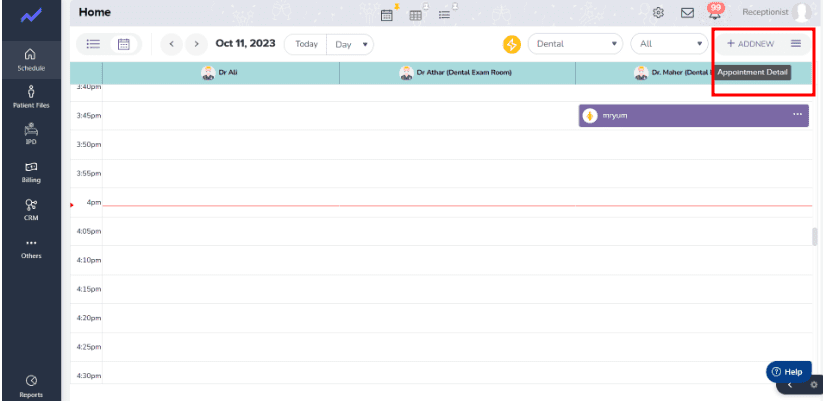This screenshot has width=823, height=401.
Task: Jump to Today in the schedule
Action: pos(306,44)
